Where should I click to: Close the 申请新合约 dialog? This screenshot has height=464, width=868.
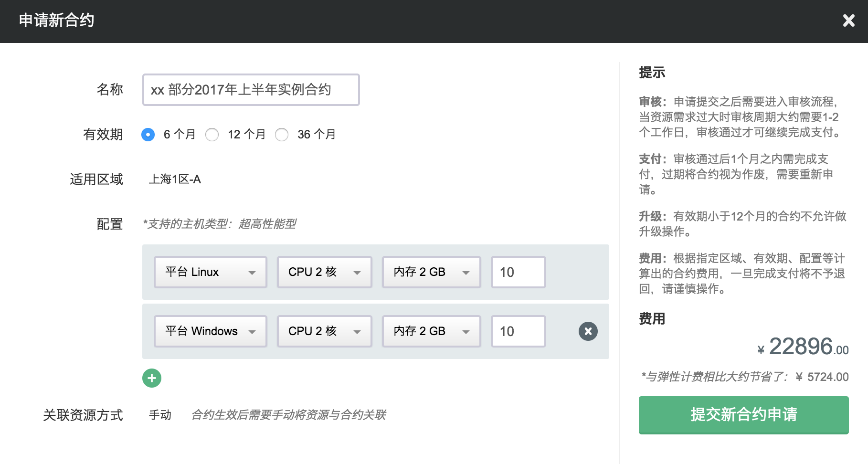click(x=848, y=21)
